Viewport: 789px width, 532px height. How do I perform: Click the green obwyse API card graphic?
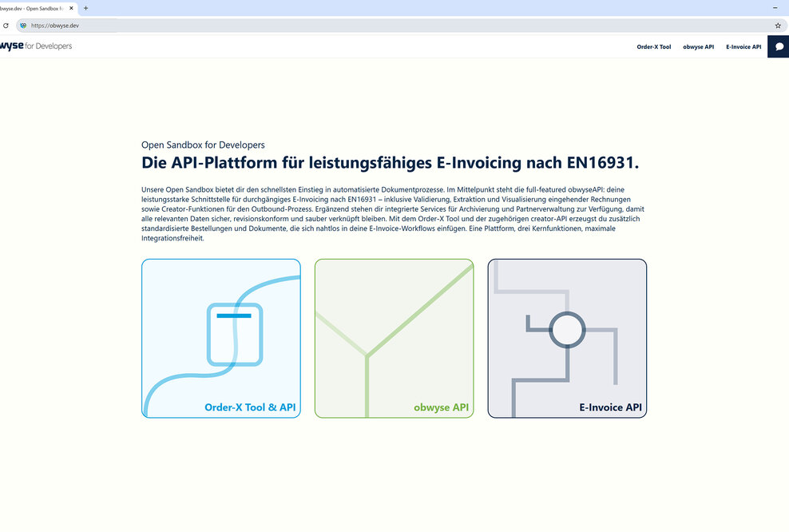[x=394, y=338]
